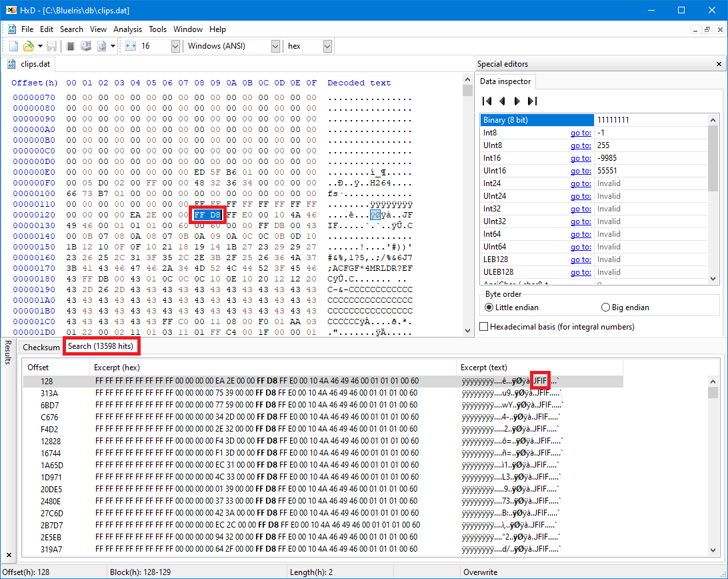Select search result at offset F4D2
The image size is (728, 579).
point(323,430)
